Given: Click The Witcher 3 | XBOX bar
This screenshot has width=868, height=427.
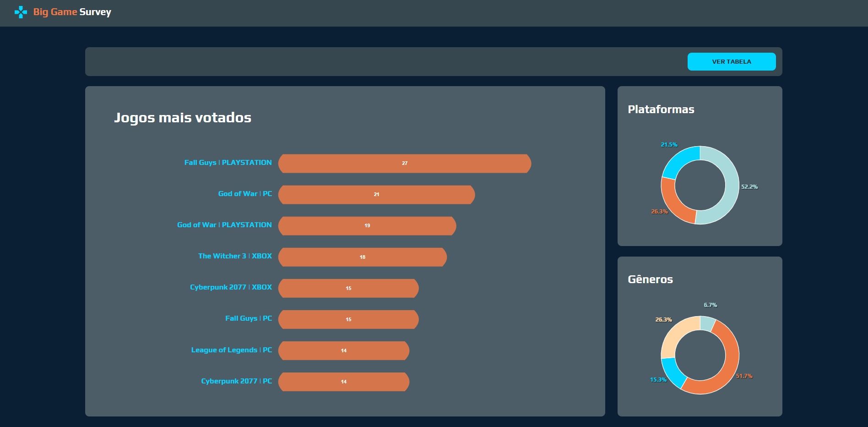Looking at the screenshot, I should point(363,257).
